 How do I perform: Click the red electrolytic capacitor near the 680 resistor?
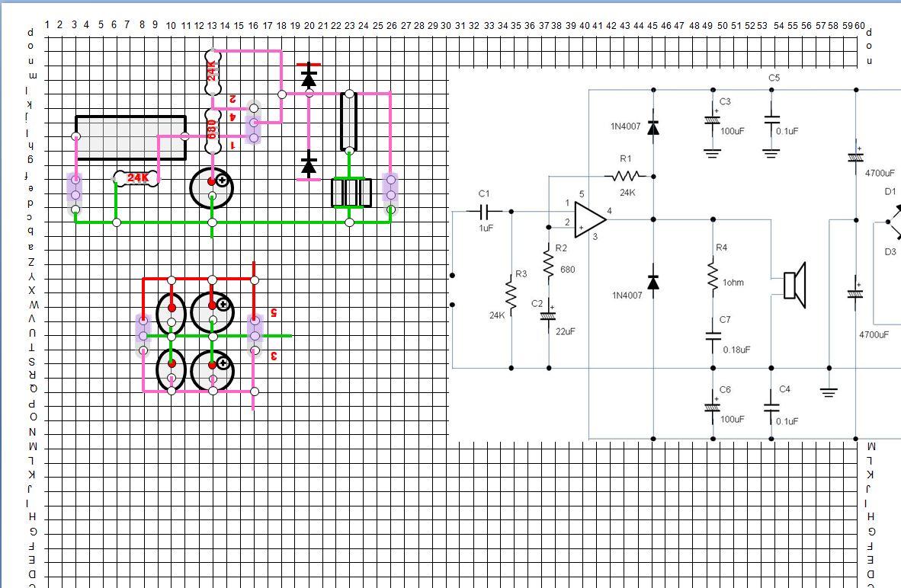point(212,186)
